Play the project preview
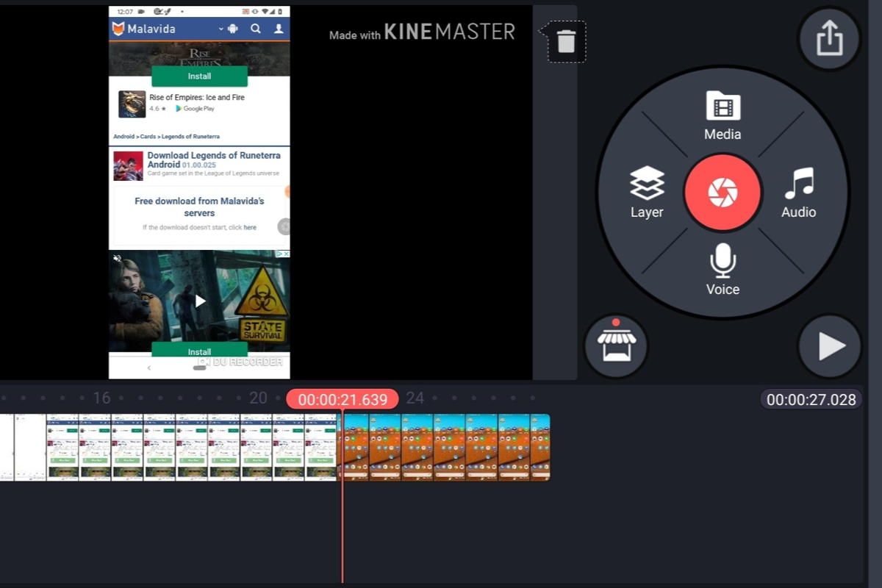The image size is (882, 588). click(x=829, y=347)
